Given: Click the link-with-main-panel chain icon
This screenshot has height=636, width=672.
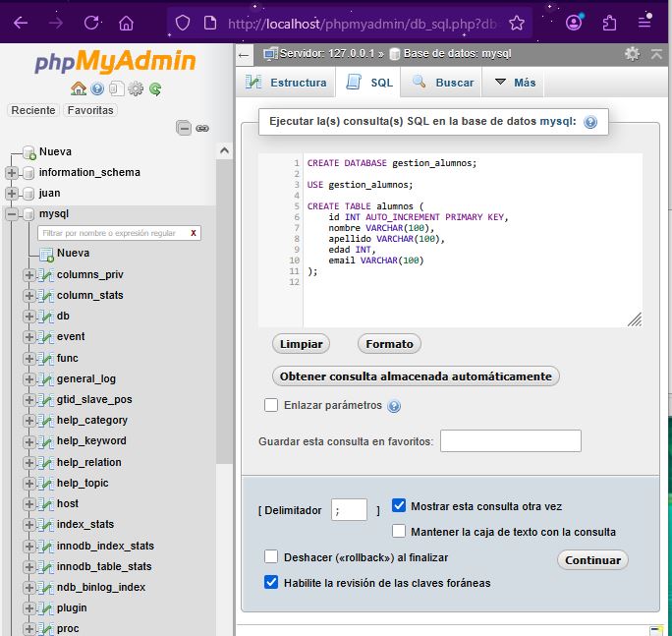Looking at the screenshot, I should click(202, 128).
